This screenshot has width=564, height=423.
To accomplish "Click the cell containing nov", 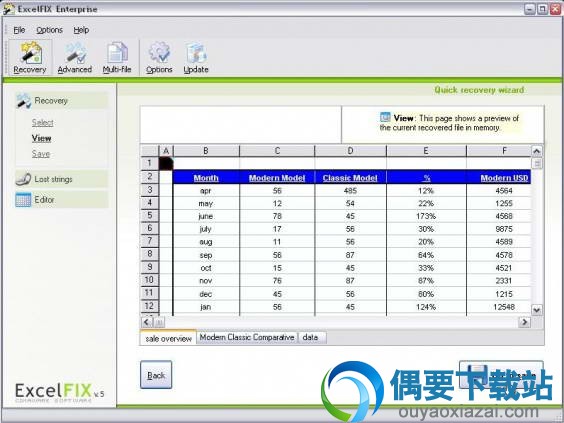I will click(x=206, y=281).
